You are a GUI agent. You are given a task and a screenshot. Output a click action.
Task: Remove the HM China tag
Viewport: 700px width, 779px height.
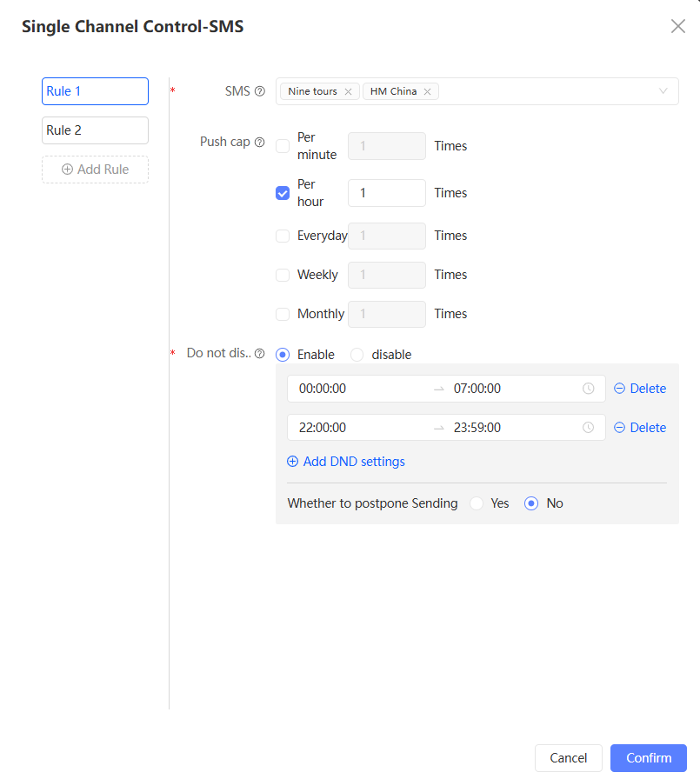pos(427,91)
